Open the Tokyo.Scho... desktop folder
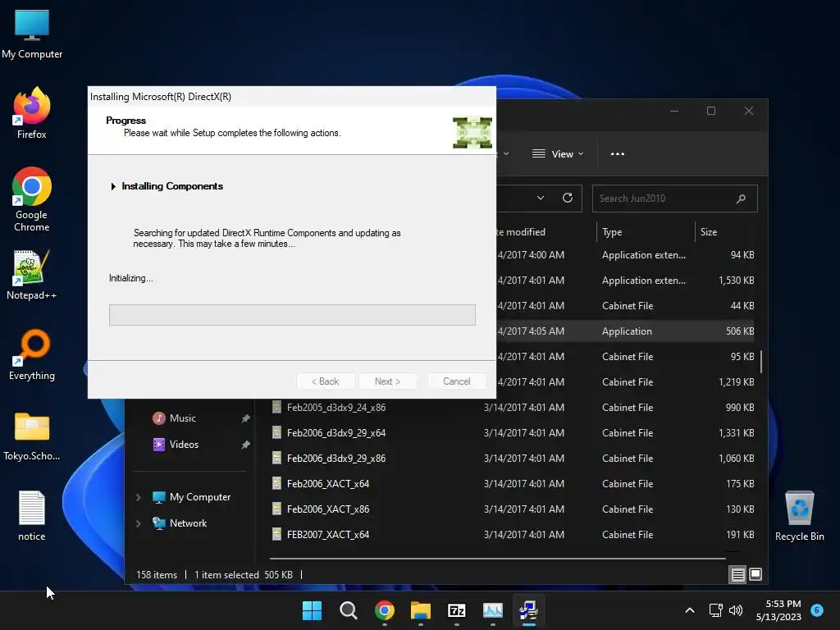 32,436
